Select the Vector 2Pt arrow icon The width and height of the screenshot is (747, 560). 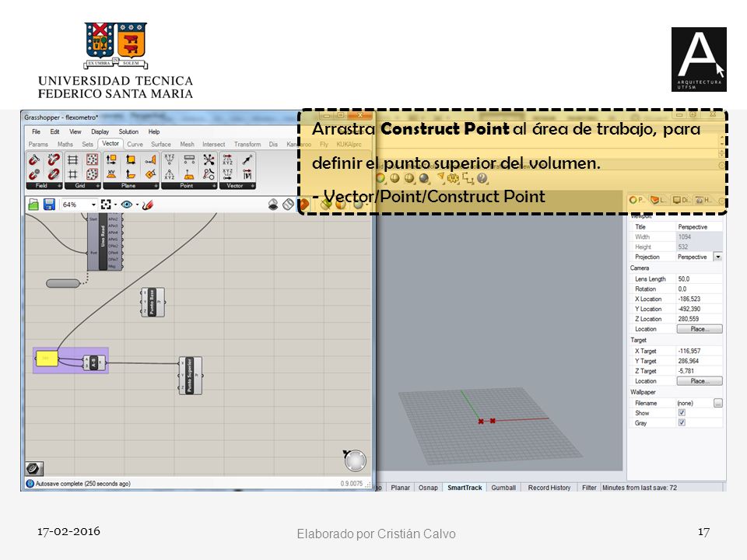(247, 159)
